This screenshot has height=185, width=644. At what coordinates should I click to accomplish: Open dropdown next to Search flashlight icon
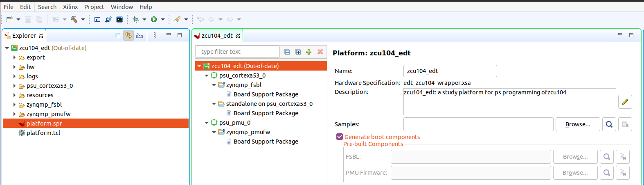[x=186, y=19]
